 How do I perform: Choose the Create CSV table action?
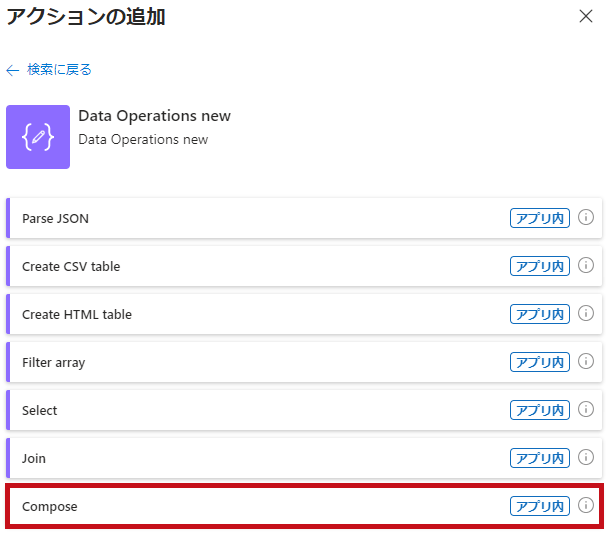304,266
